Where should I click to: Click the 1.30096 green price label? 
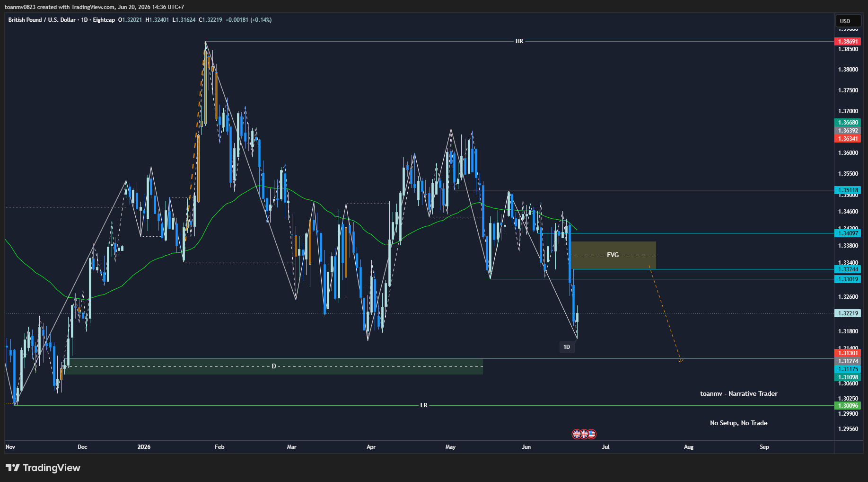click(x=848, y=406)
